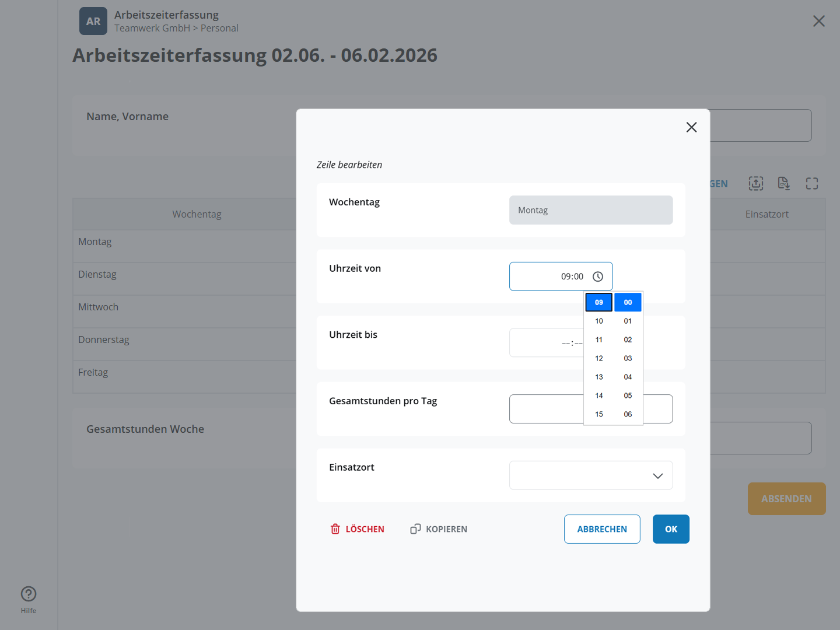Close the Arbeitszeiterfassung form window
This screenshot has height=630, width=840.
[819, 21]
